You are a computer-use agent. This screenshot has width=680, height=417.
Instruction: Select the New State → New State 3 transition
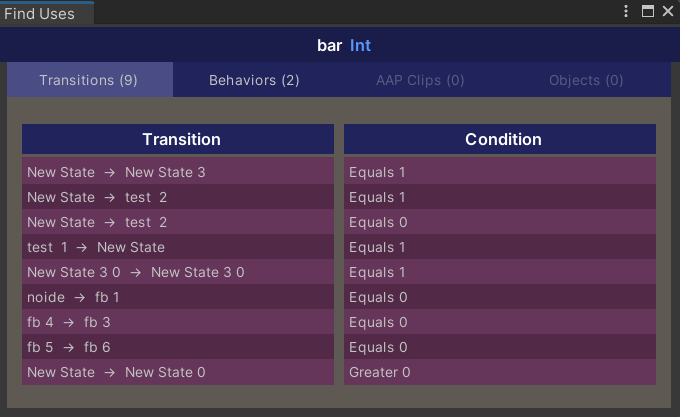(x=178, y=172)
